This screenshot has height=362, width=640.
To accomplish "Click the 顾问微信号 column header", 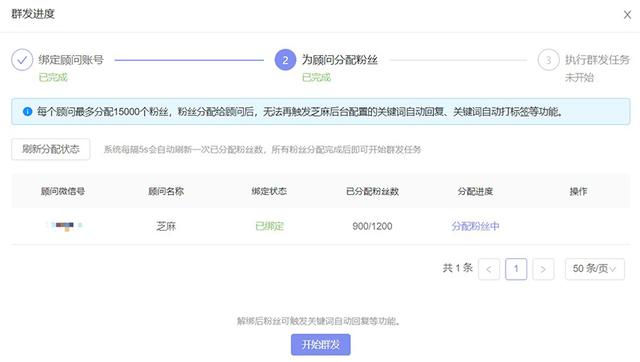I will coord(63,191).
